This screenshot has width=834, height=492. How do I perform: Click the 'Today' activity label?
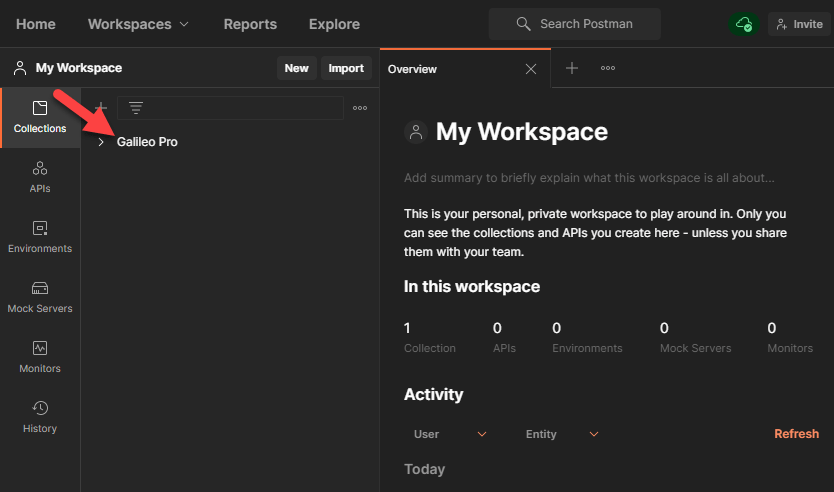click(x=424, y=469)
